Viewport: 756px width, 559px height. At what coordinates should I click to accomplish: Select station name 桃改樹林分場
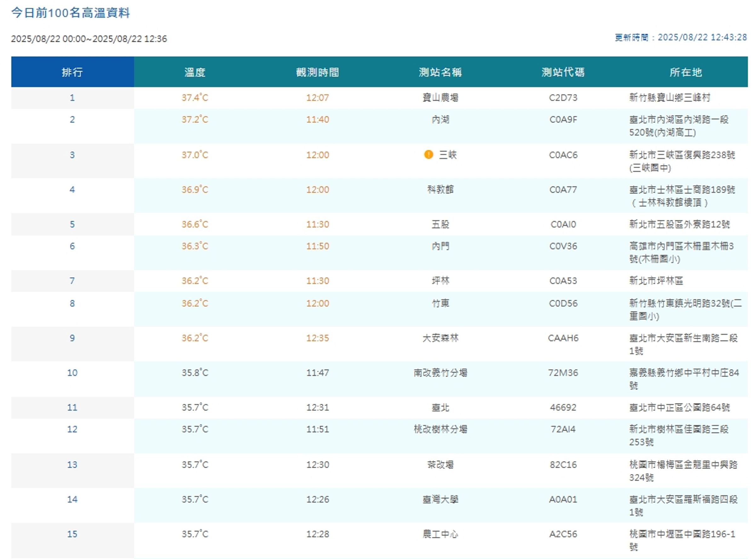[x=440, y=429]
